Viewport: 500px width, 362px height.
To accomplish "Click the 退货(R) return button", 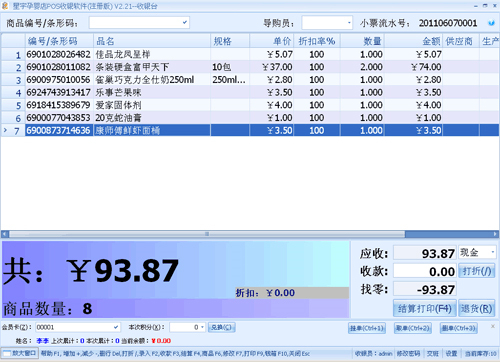I will (477, 309).
